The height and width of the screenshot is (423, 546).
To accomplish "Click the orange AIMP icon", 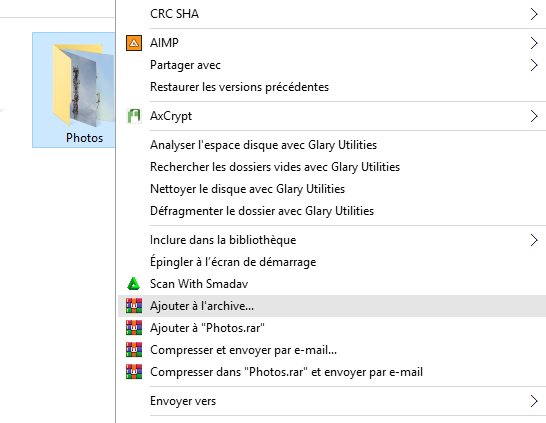I will 134,43.
